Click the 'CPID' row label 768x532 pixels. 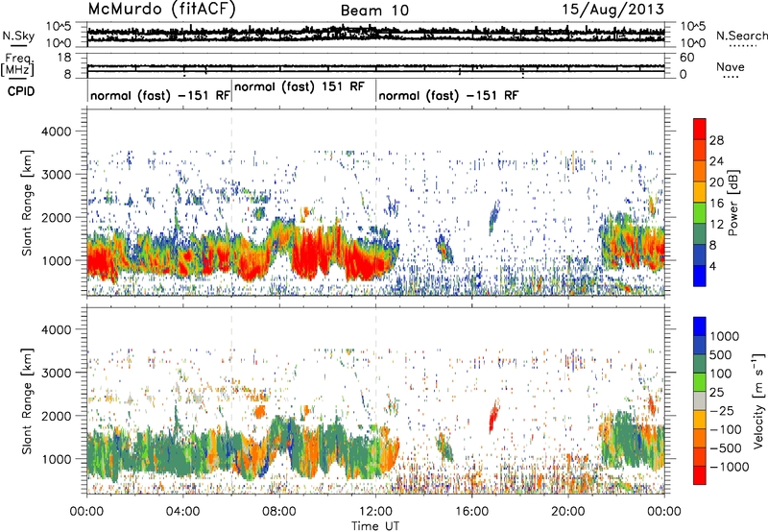(x=21, y=91)
